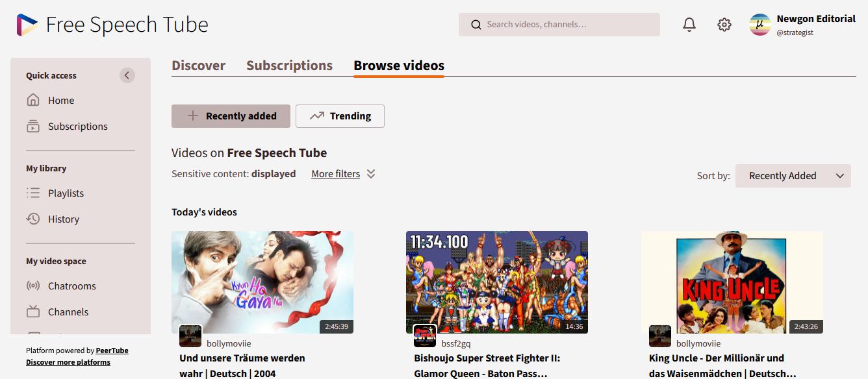Follow the PeerTube link
Screen dimensions: 868x379
coord(112,350)
